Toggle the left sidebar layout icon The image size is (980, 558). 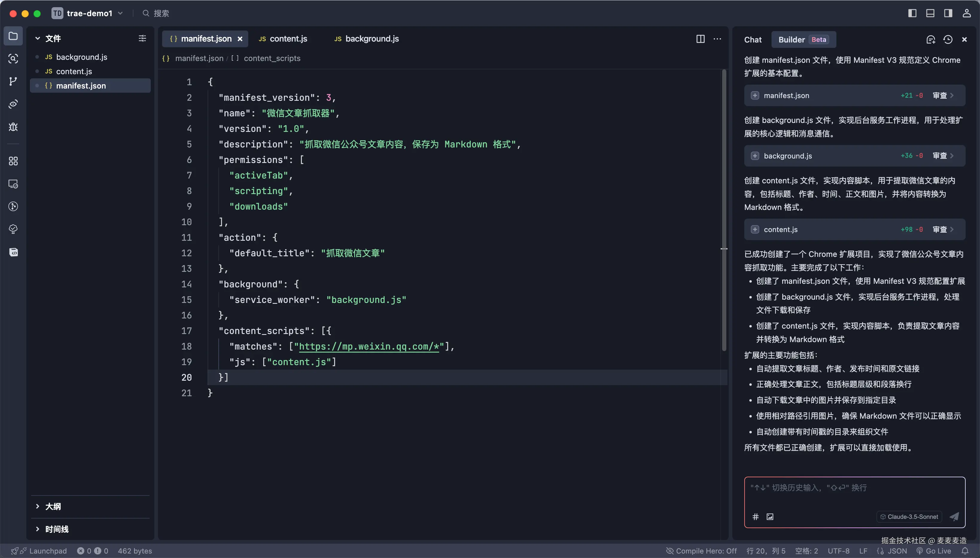[x=912, y=13]
